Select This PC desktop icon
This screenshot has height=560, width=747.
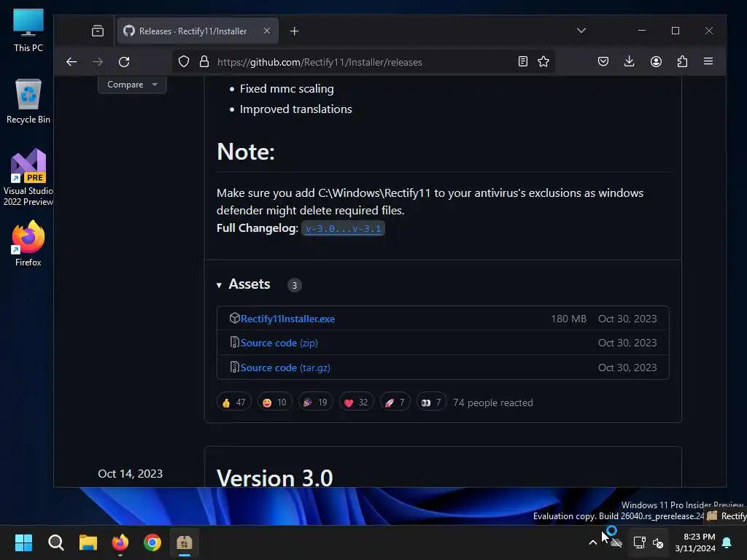(28, 31)
